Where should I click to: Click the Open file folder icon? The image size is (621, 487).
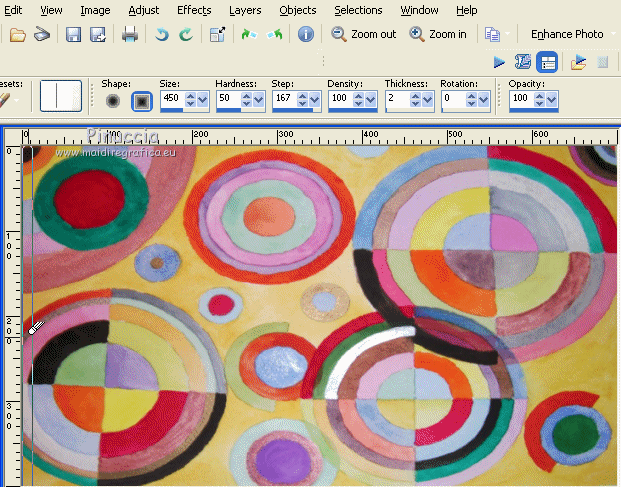[18, 34]
